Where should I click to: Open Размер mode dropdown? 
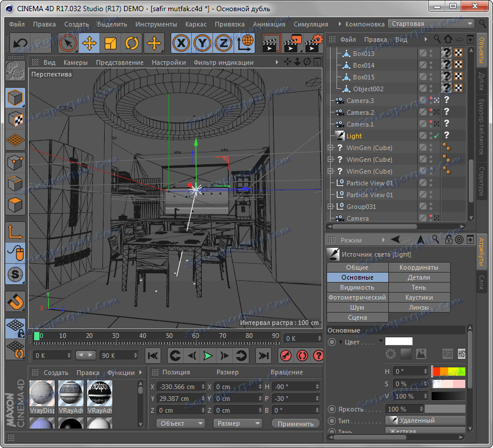click(237, 423)
